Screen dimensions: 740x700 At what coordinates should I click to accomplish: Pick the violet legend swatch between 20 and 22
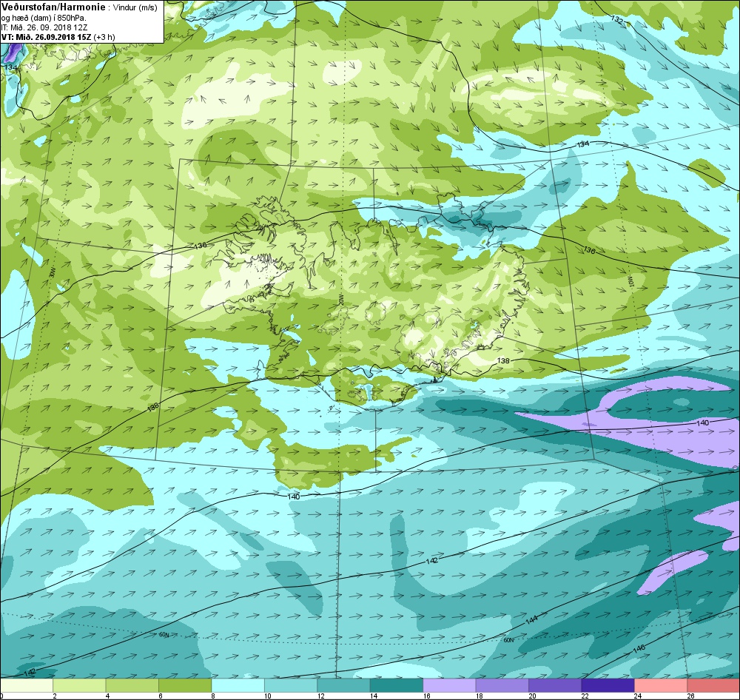(x=555, y=685)
